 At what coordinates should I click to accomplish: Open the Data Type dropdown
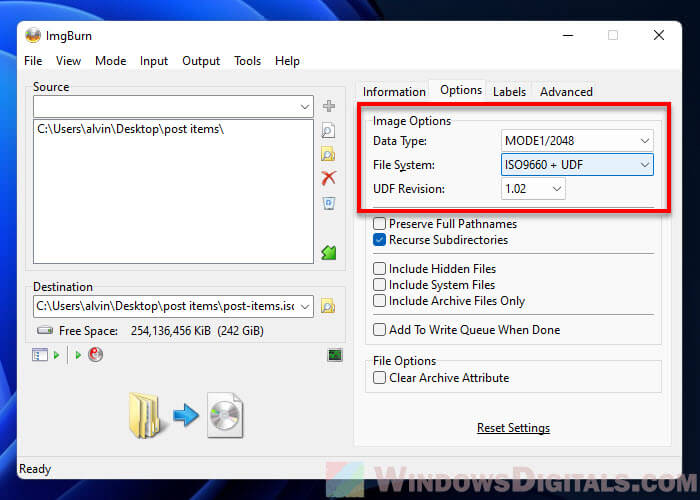click(577, 141)
